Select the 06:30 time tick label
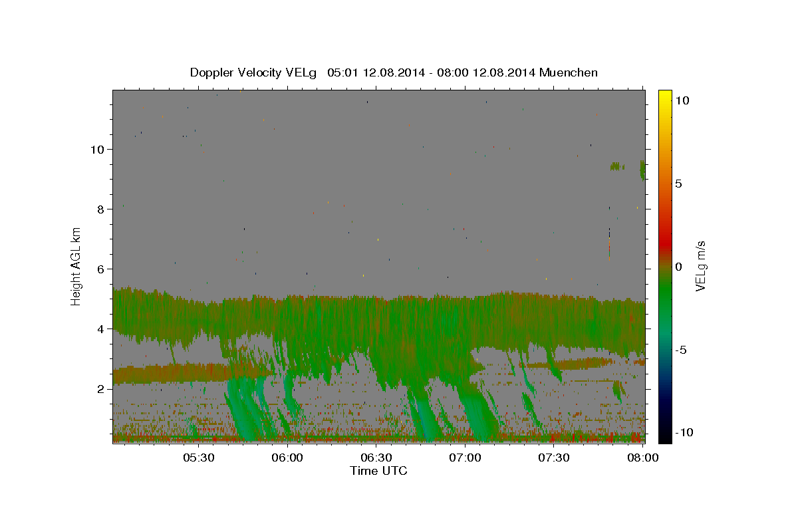The image size is (798, 532). point(376,458)
